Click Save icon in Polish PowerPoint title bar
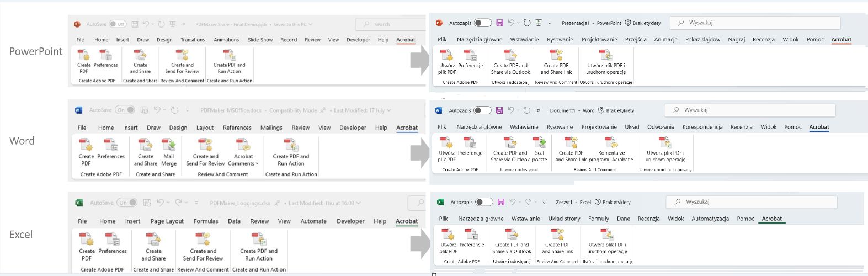Viewport: 868px width, 276px height. [x=499, y=23]
